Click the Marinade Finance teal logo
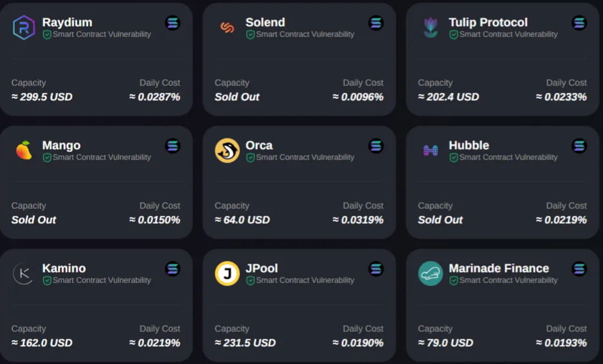The width and height of the screenshot is (603, 364). (x=430, y=274)
